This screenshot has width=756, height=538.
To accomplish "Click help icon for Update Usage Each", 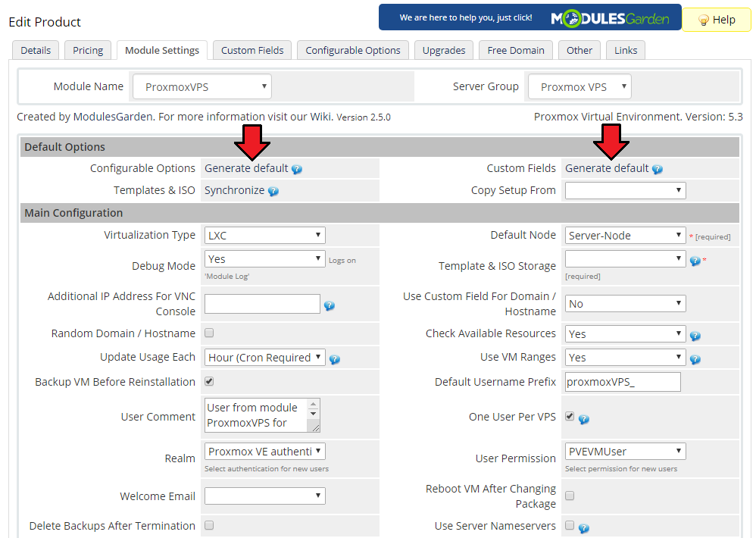I will click(335, 359).
